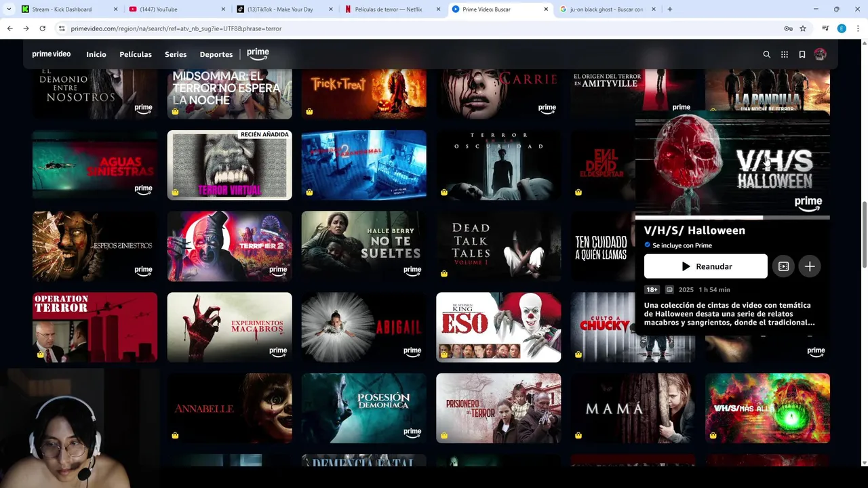View site information icon in address bar
This screenshot has width=868, height=488.
coord(62,28)
